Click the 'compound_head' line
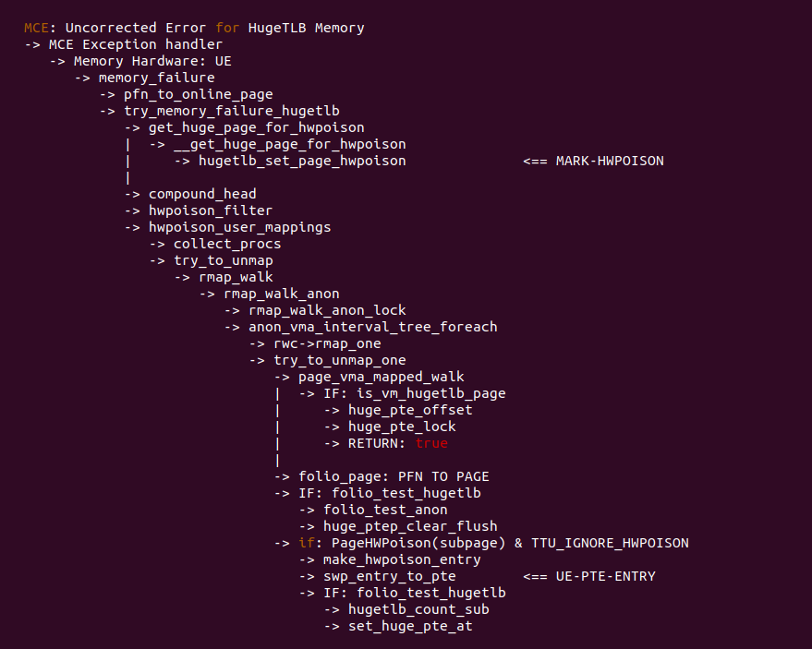 202,194
